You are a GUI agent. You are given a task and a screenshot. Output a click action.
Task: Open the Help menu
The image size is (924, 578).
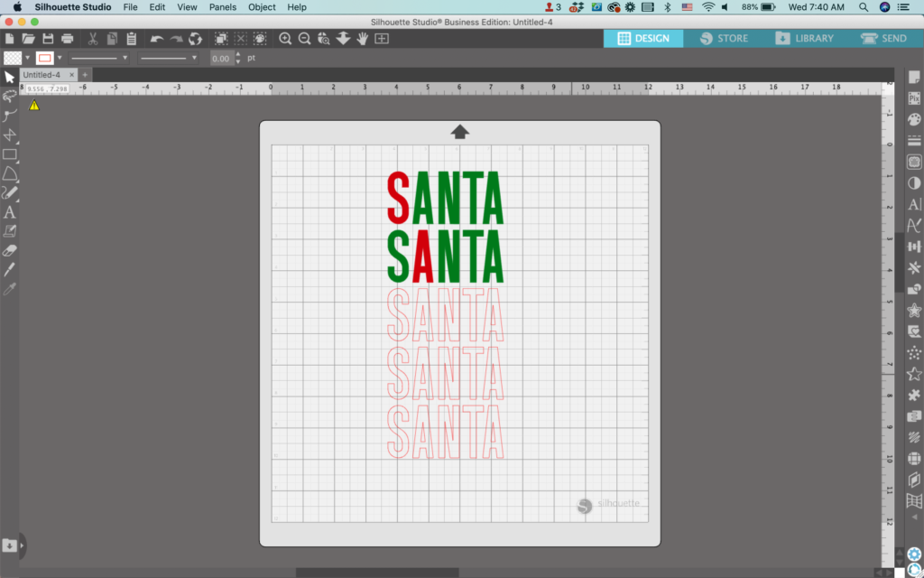coord(296,7)
